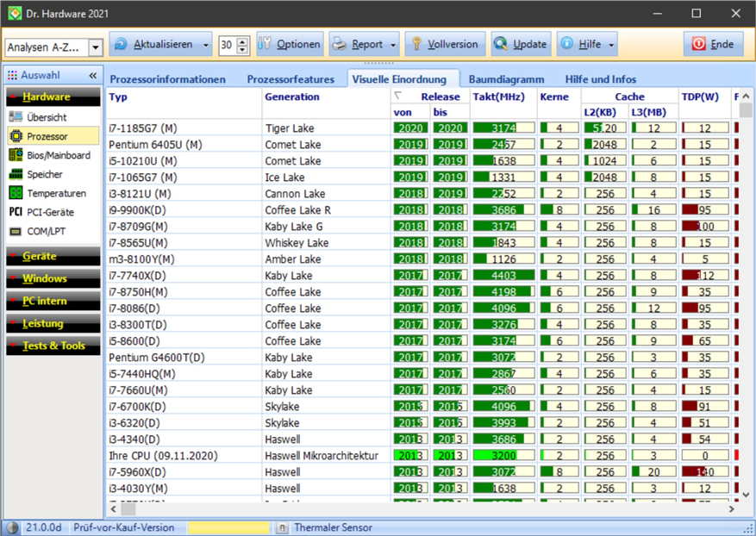Increase the refresh interval spinner value
The image size is (756, 536).
[242, 41]
